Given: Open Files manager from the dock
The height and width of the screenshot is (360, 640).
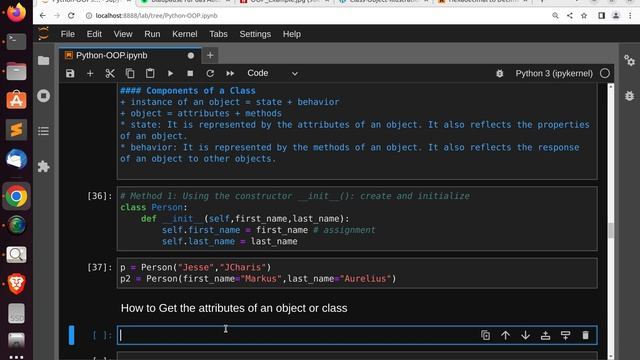Looking at the screenshot, I should 16,71.
